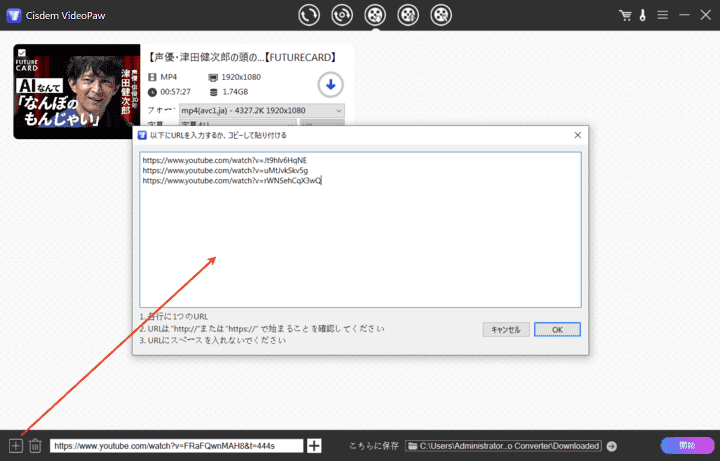This screenshot has height=461, width=720.
Task: Open the fourth film-reel tab icon
Action: tap(408, 15)
